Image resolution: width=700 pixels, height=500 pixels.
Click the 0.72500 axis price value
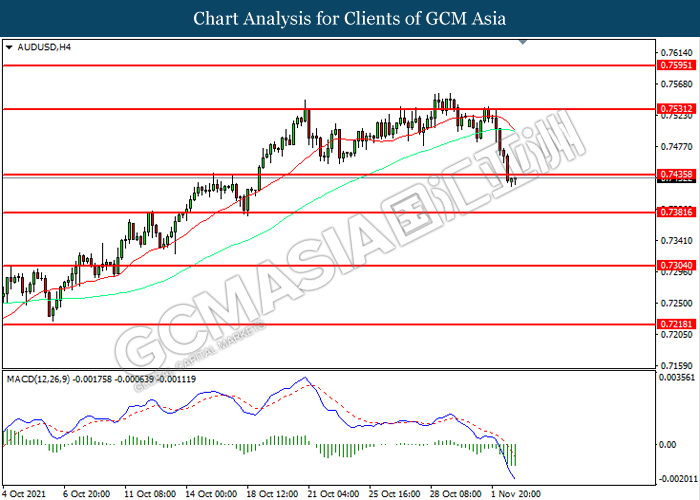(x=677, y=303)
